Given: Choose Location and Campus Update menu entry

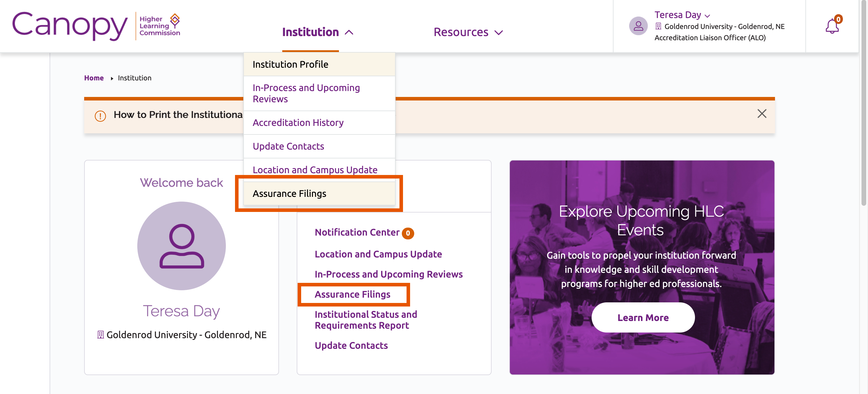Looking at the screenshot, I should [319, 170].
